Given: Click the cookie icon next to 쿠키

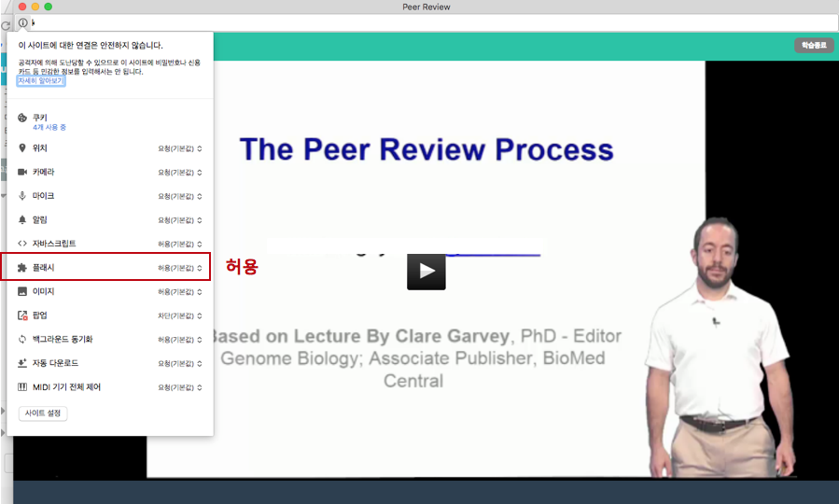Looking at the screenshot, I should point(22,118).
